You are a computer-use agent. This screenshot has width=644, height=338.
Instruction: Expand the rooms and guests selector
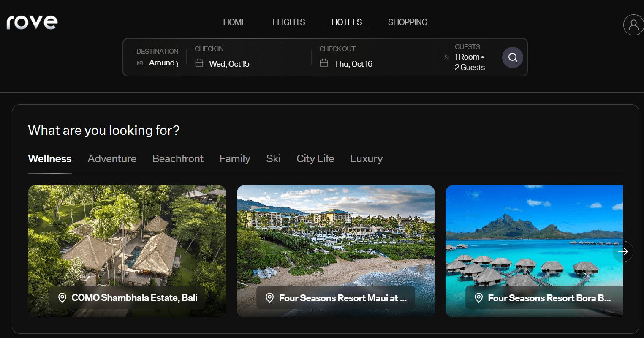pos(469,62)
